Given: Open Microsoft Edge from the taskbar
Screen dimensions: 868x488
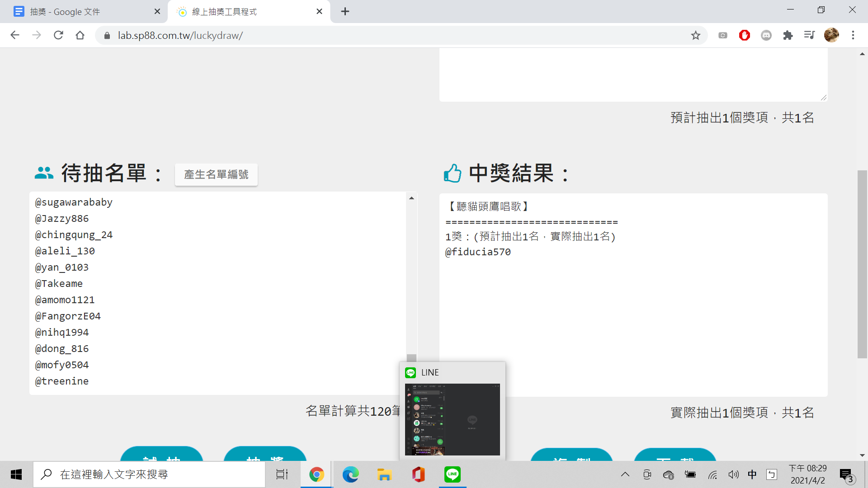Looking at the screenshot, I should tap(350, 474).
